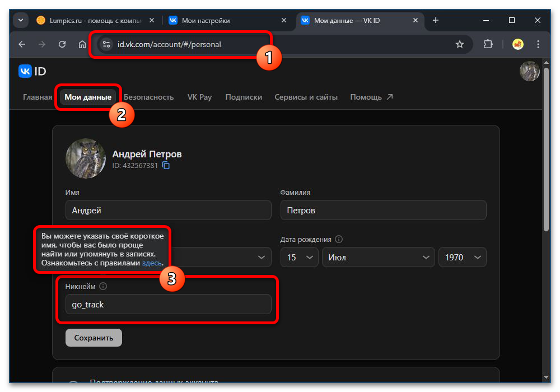Go to browser home page

pyautogui.click(x=82, y=44)
